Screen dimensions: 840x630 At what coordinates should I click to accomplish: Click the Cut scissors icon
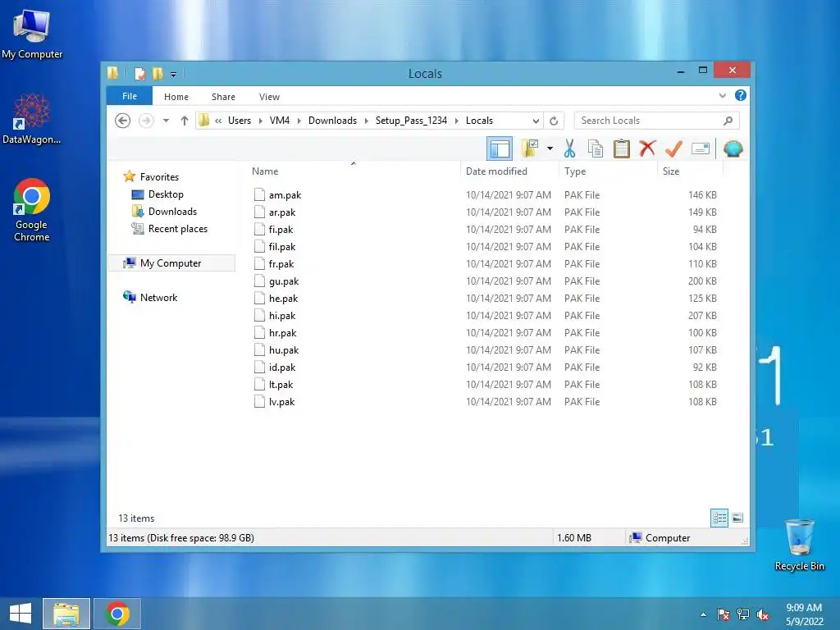pos(569,148)
